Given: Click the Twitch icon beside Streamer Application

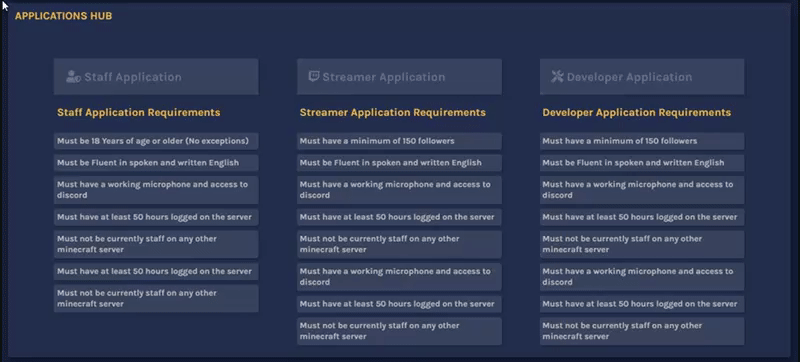Looking at the screenshot, I should tap(314, 76).
